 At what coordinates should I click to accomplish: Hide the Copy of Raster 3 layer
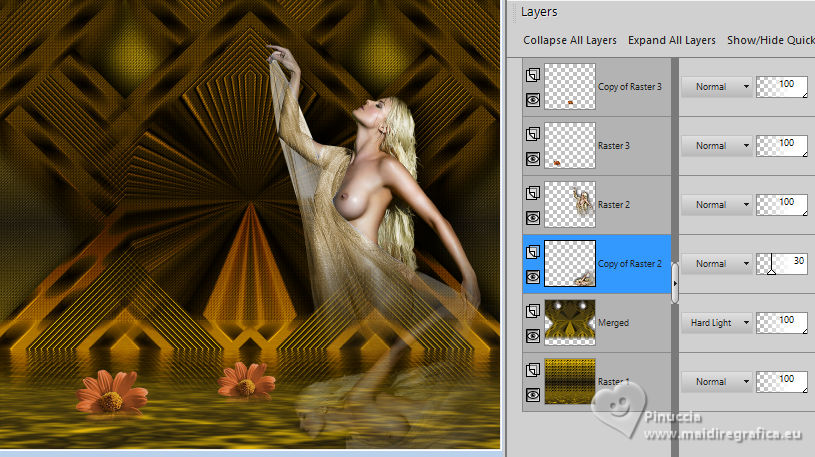coord(533,100)
